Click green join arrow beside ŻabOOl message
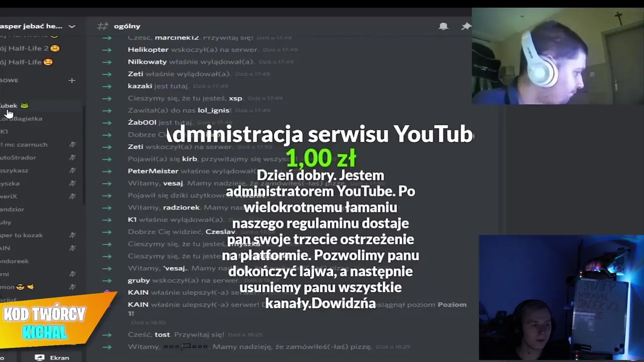Screen dimensions: 644x362 [x=106, y=123]
